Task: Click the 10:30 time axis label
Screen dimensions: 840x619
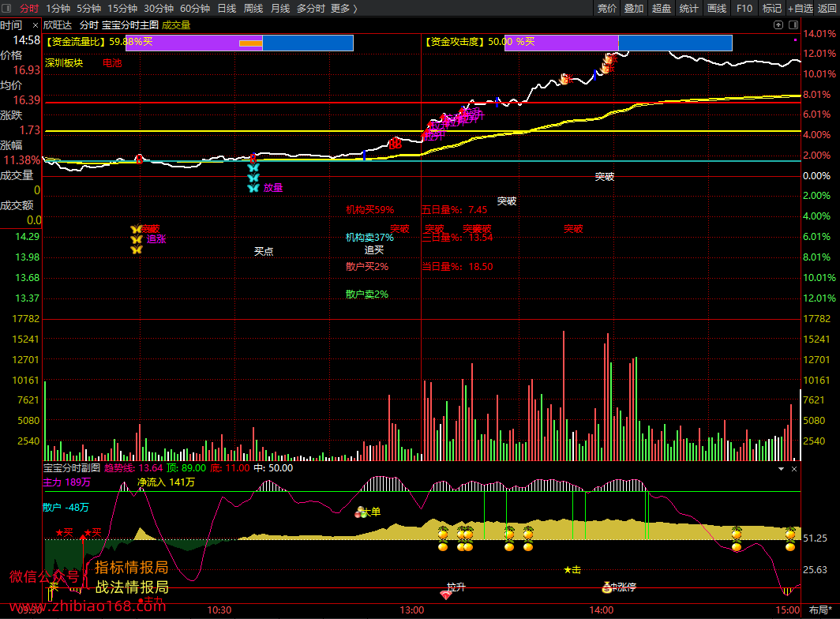Action: click(x=219, y=610)
